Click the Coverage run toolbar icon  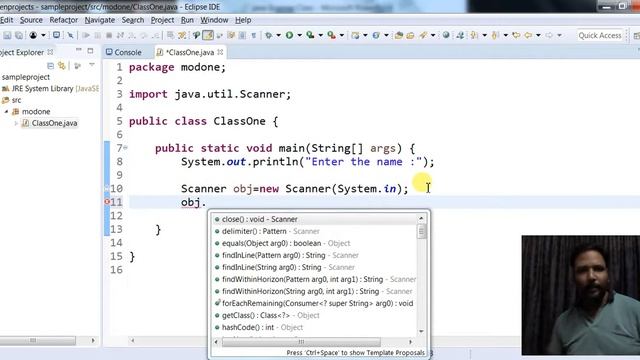[x=311, y=36]
